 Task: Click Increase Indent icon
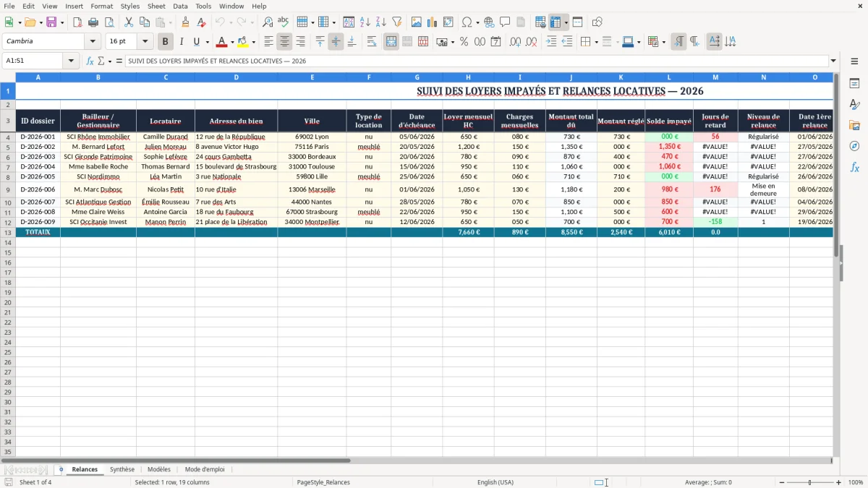click(551, 42)
